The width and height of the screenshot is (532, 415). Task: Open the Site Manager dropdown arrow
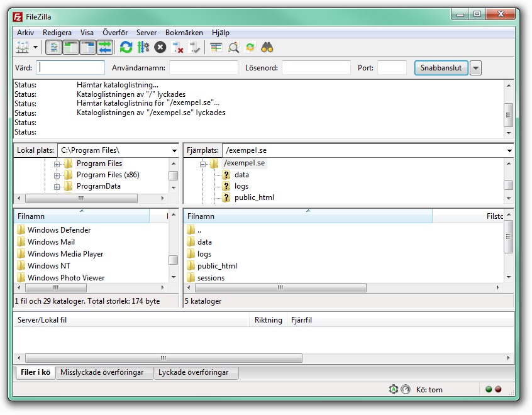36,47
